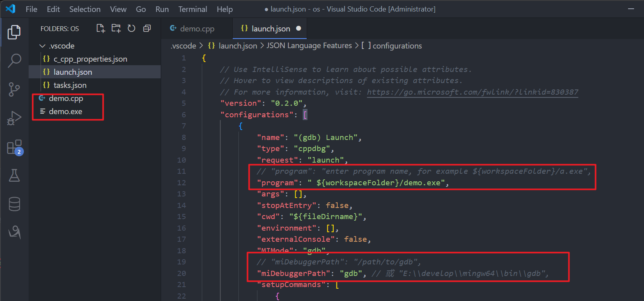Click the "(gdb) Launch" value

326,137
